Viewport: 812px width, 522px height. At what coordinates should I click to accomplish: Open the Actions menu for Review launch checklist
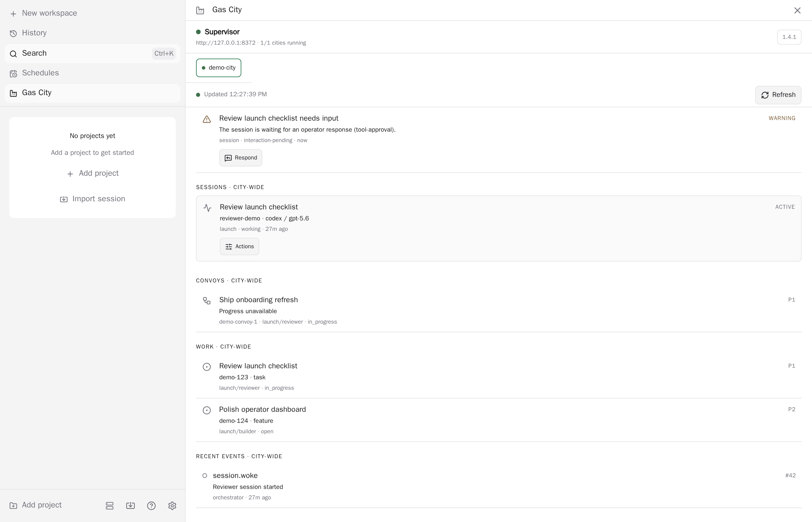(x=239, y=246)
